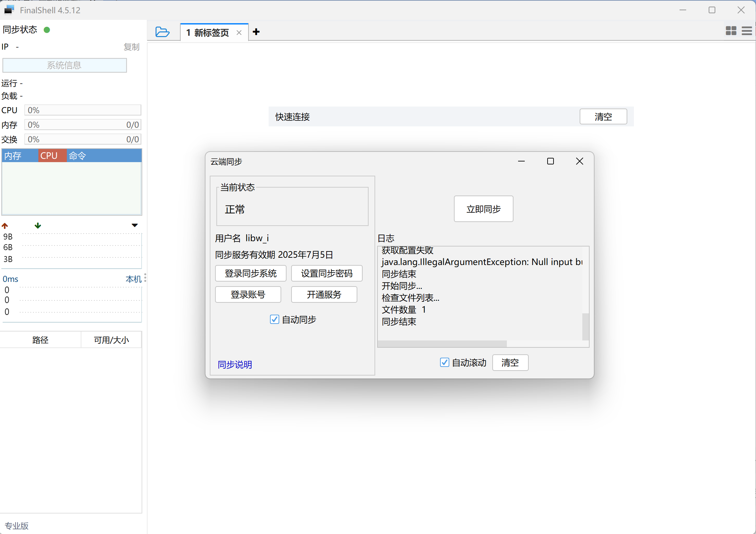Click the green download arrow icon
Image resolution: width=756 pixels, height=534 pixels.
(38, 226)
